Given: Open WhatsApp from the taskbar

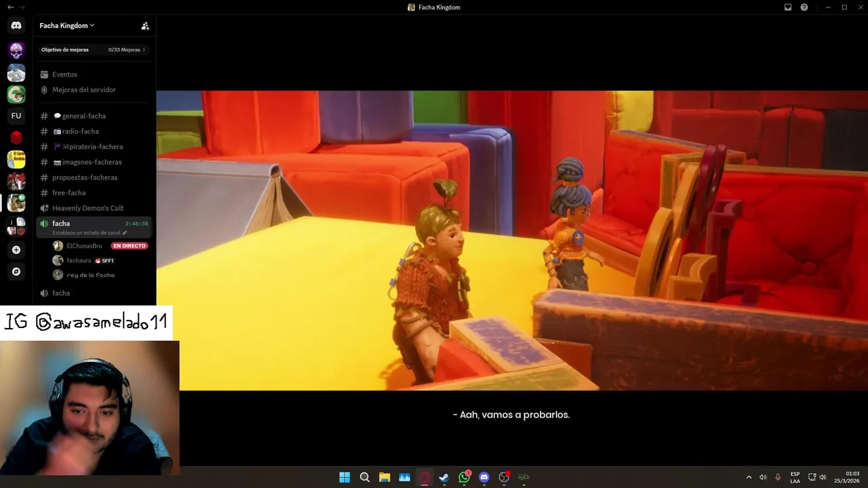Looking at the screenshot, I should (465, 477).
